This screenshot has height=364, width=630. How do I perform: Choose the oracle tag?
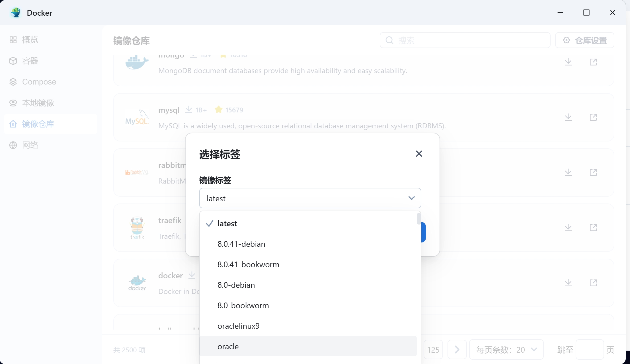[x=308, y=346]
